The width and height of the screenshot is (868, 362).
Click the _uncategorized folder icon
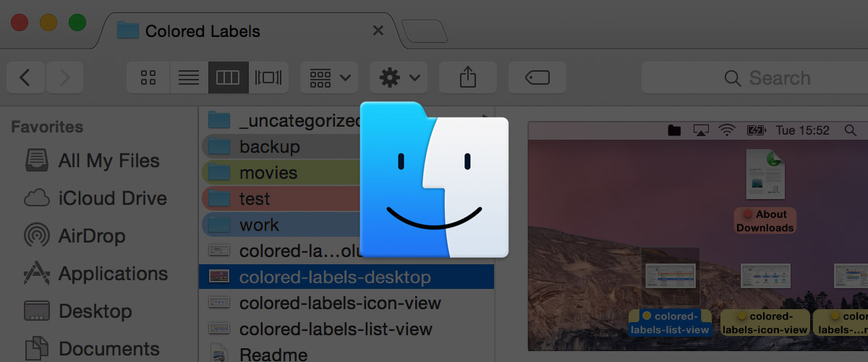click(x=218, y=120)
